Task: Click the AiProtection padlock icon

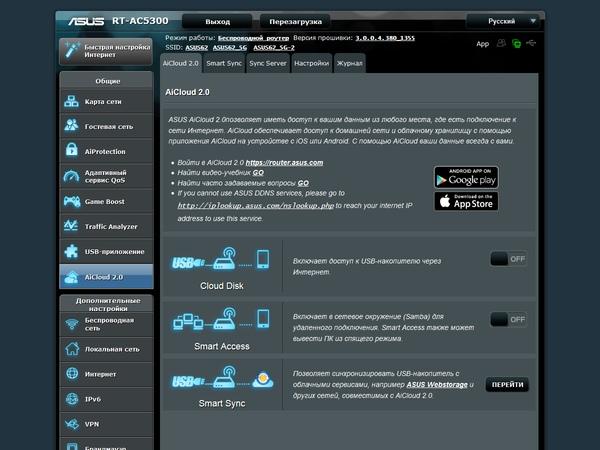Action: coord(72,150)
